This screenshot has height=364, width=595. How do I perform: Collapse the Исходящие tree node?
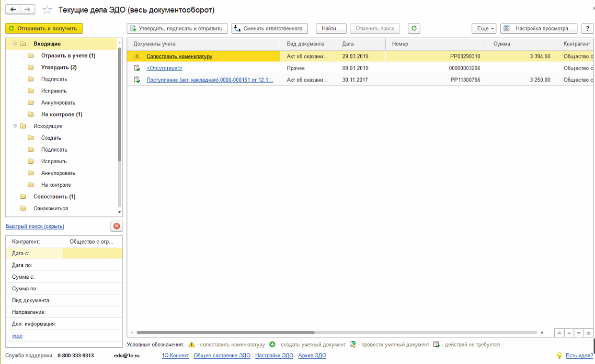coord(15,126)
